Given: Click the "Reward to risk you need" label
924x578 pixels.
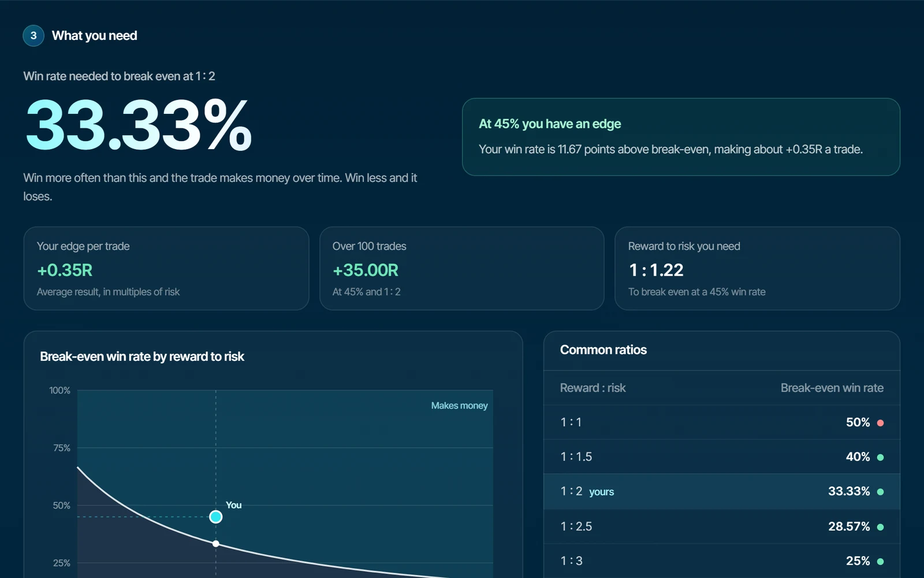Looking at the screenshot, I should (684, 246).
